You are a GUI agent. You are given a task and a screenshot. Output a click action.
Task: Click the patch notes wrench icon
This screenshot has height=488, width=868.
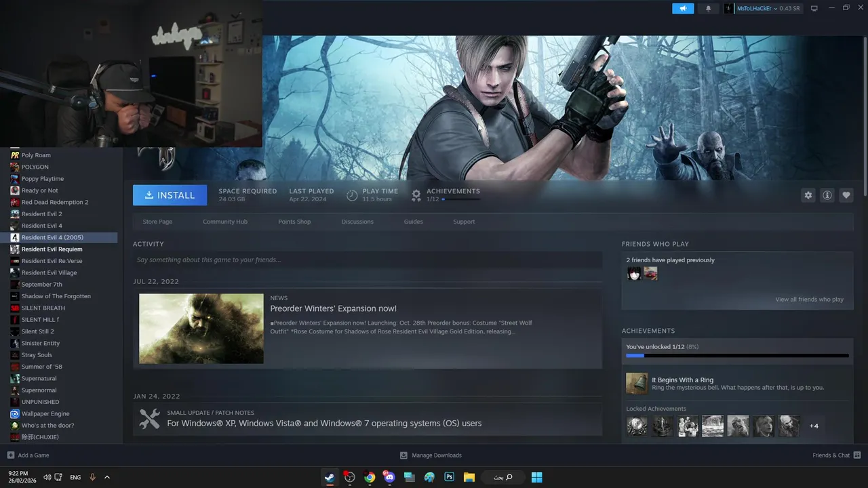pyautogui.click(x=149, y=419)
